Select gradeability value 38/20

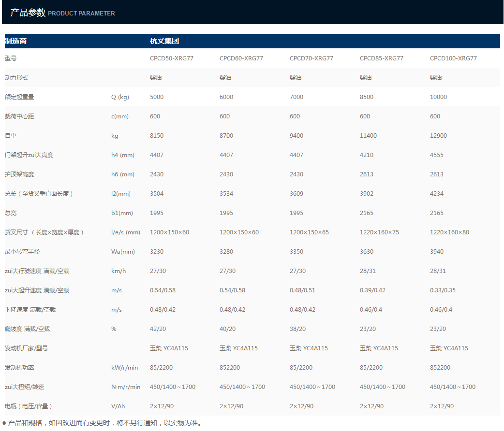tap(297, 329)
